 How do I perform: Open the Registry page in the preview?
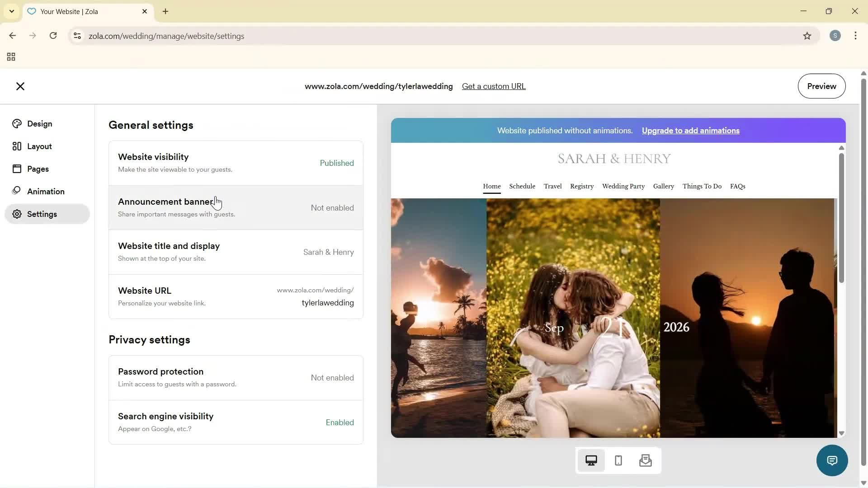click(581, 186)
